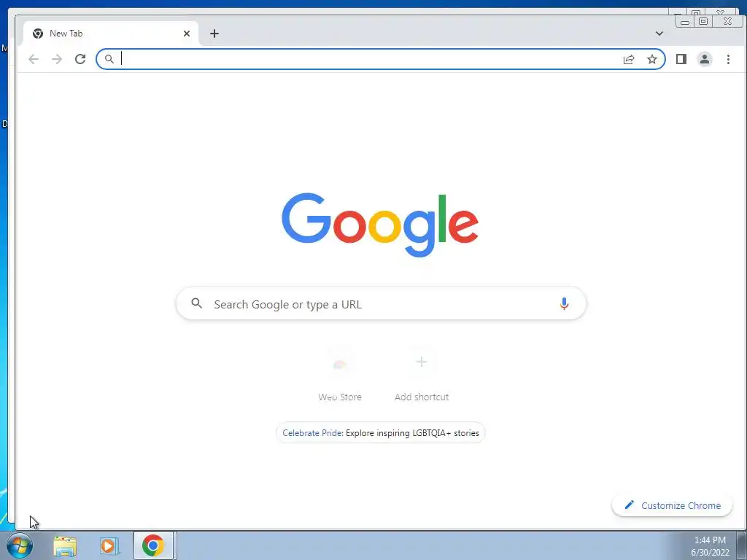Minimize the Chrome window
747x560 pixels.
(685, 21)
